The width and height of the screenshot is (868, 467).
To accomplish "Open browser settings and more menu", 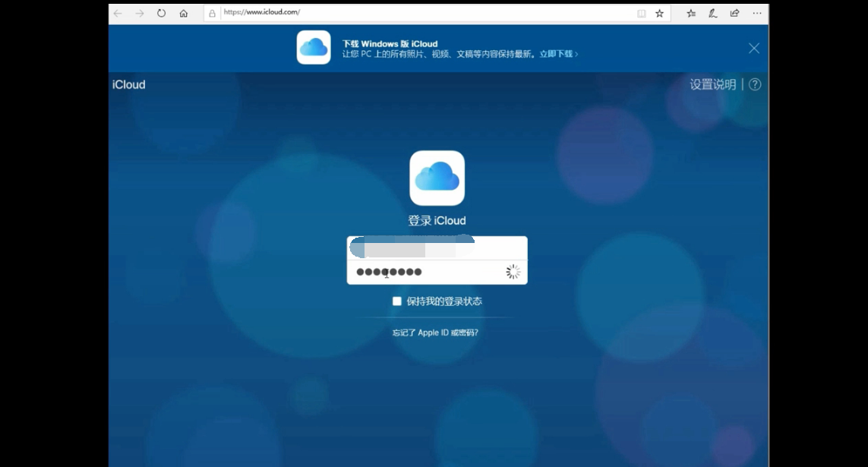I will point(756,13).
